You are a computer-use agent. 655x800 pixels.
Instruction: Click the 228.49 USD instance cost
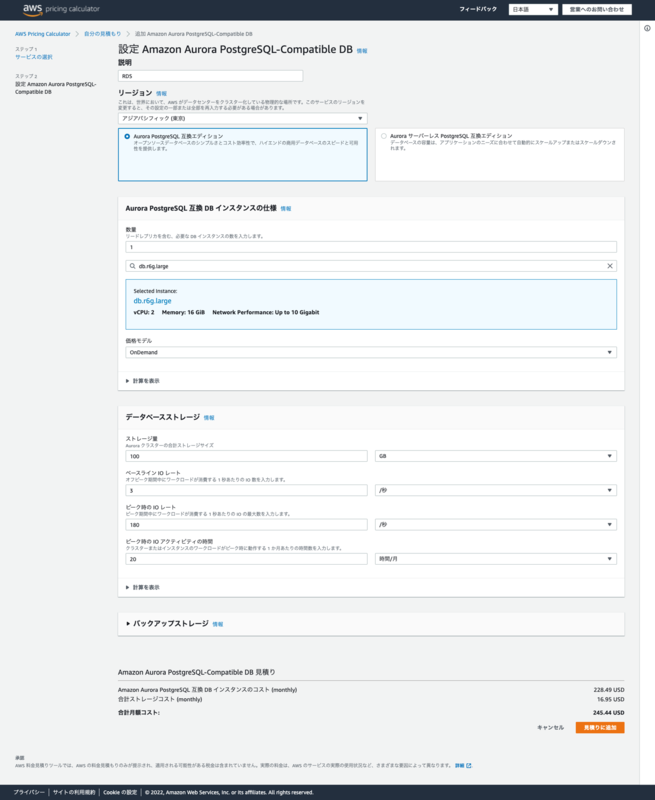click(609, 690)
